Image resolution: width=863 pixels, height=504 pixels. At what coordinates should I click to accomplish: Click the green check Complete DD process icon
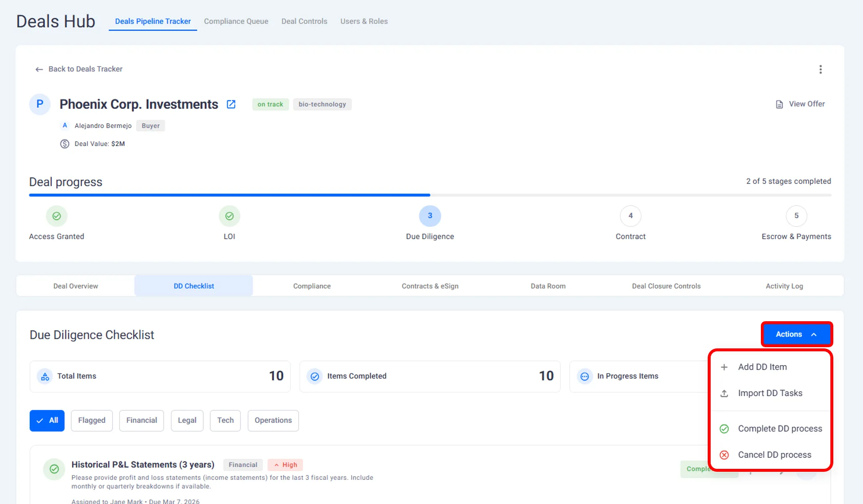tap(724, 429)
